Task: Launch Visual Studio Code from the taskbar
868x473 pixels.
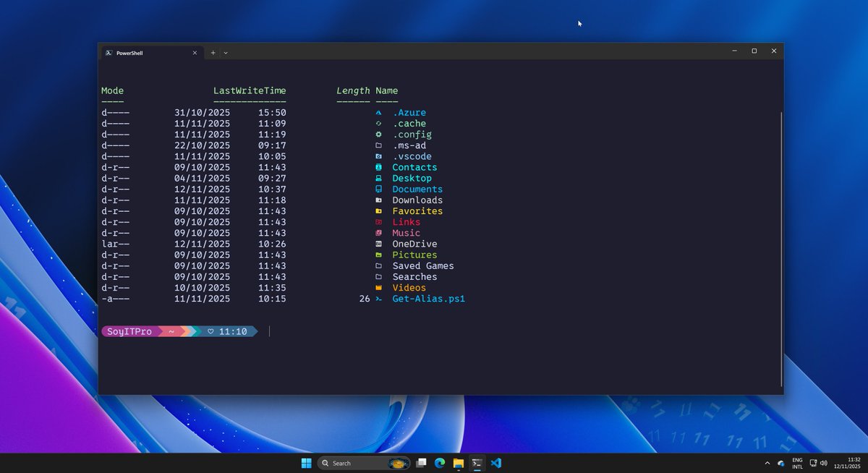Action: 495,462
